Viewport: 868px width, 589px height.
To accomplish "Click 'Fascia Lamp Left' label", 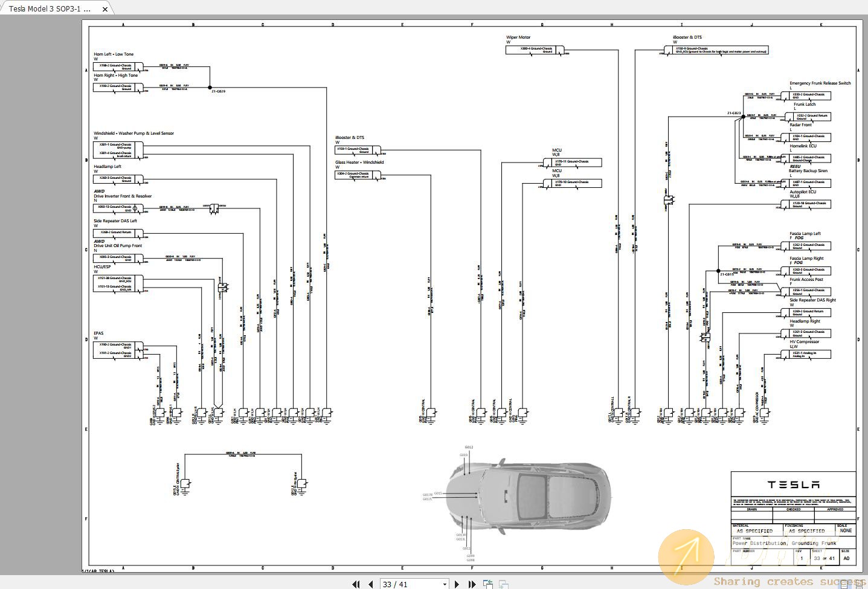I will (805, 233).
